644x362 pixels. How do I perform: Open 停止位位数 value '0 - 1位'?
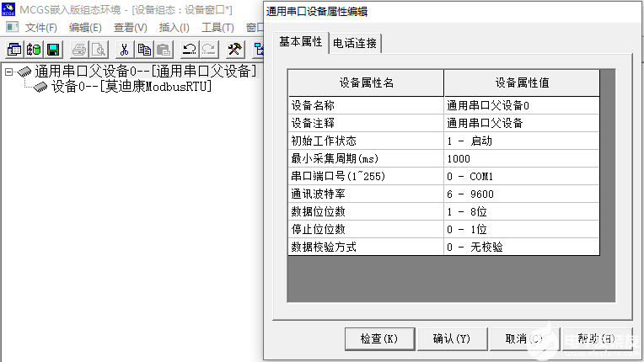pyautogui.click(x=522, y=229)
